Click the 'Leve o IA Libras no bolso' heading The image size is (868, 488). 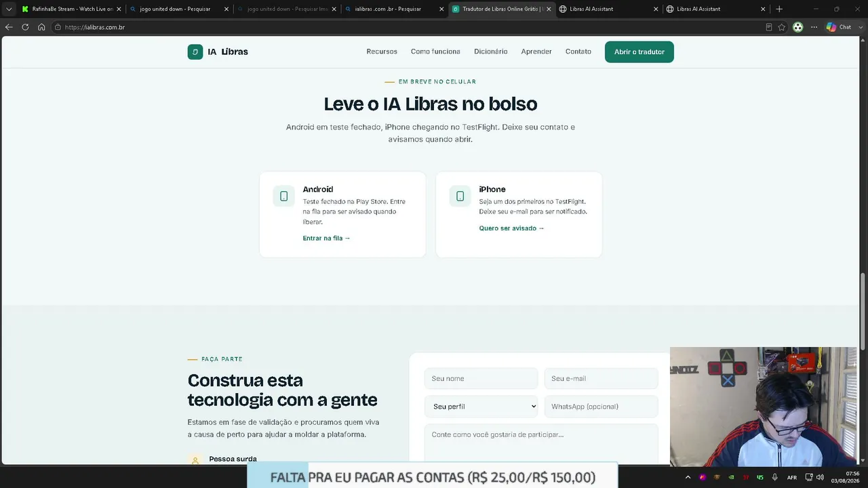click(x=431, y=104)
